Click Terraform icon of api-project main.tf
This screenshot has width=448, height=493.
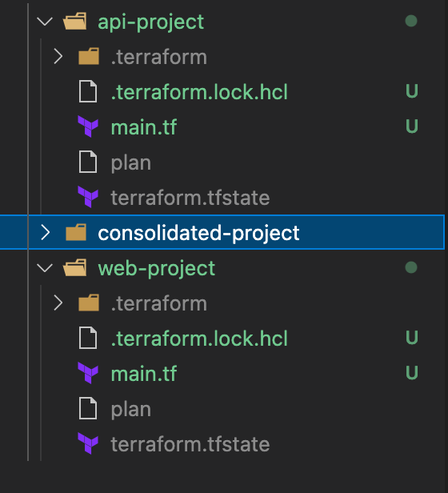pos(88,126)
